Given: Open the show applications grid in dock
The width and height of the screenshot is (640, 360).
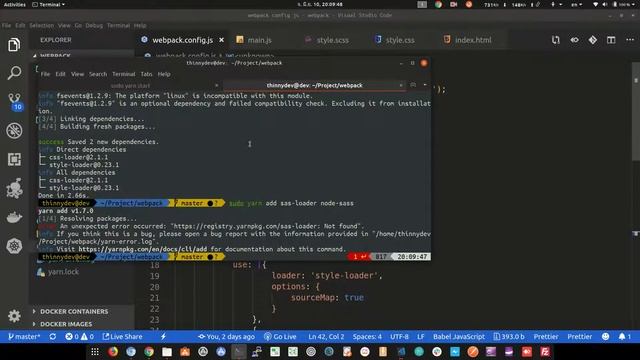Looking at the screenshot, I should 95,352.
